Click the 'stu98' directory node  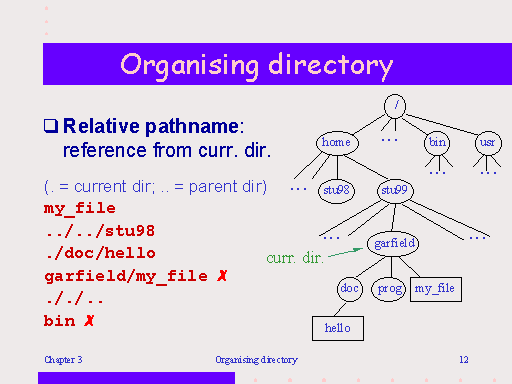[x=336, y=191]
